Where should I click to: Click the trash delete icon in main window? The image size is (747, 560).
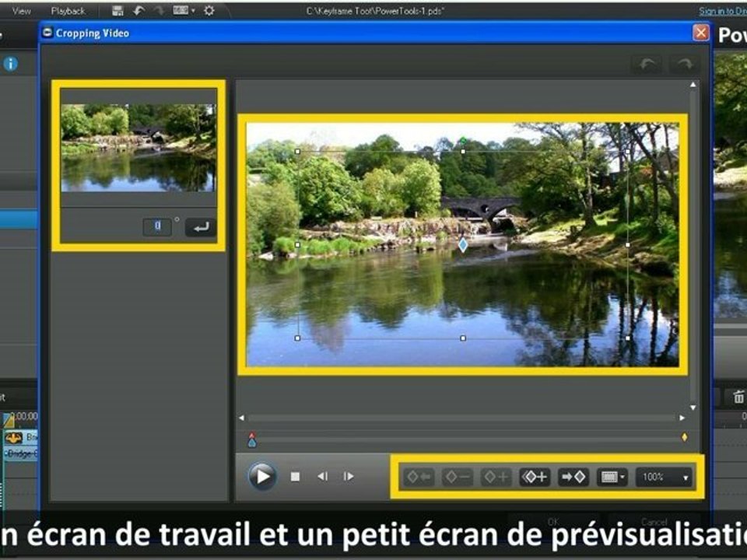738,396
